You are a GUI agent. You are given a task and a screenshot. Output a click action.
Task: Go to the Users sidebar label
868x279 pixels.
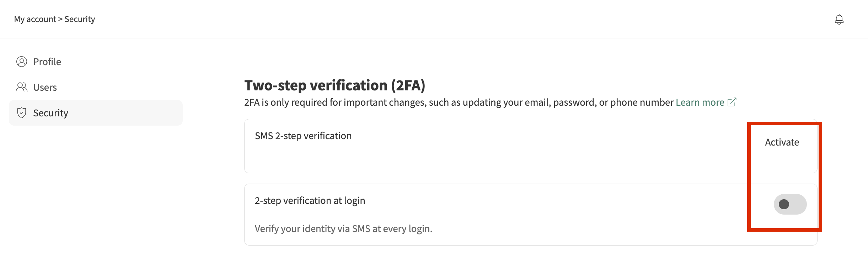pyautogui.click(x=45, y=88)
